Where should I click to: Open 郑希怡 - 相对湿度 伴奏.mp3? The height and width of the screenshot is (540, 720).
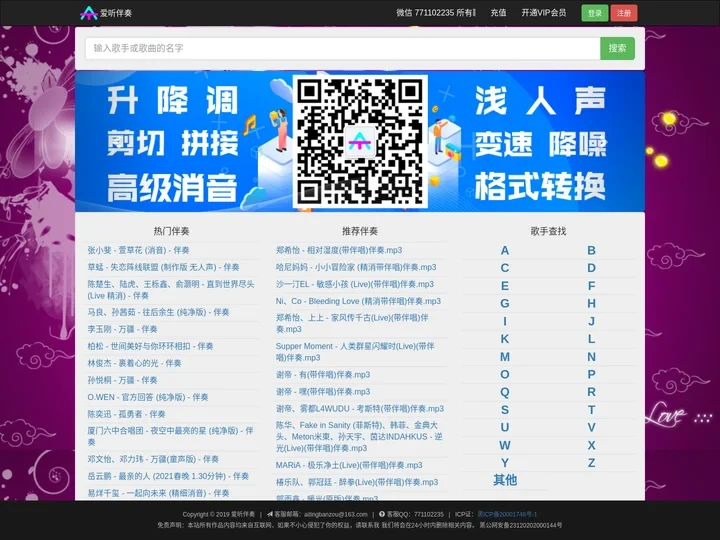tap(338, 250)
